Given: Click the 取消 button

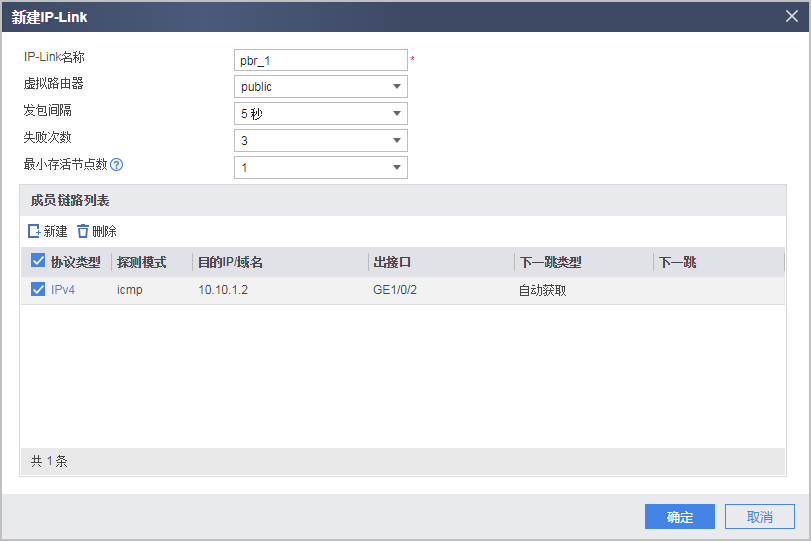Looking at the screenshot, I should tap(760, 517).
